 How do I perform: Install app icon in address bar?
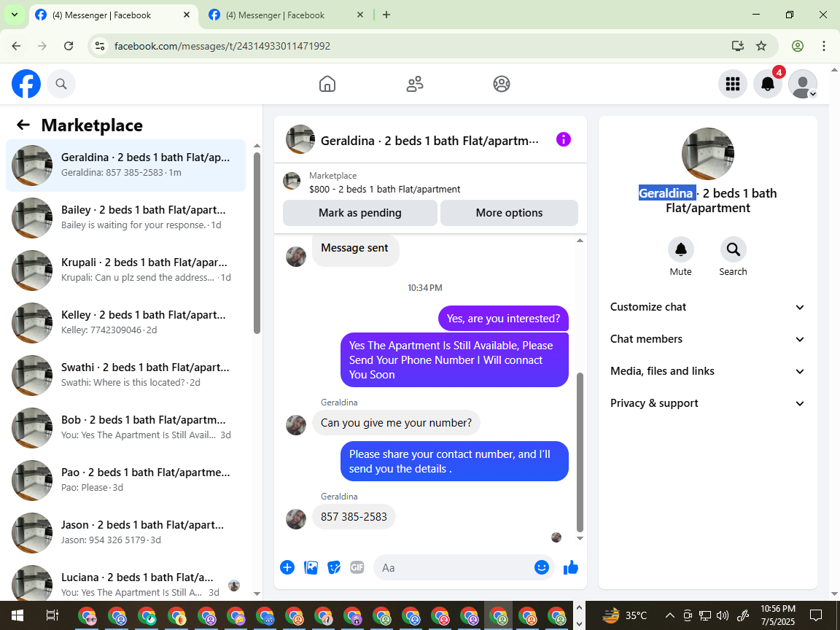click(738, 46)
